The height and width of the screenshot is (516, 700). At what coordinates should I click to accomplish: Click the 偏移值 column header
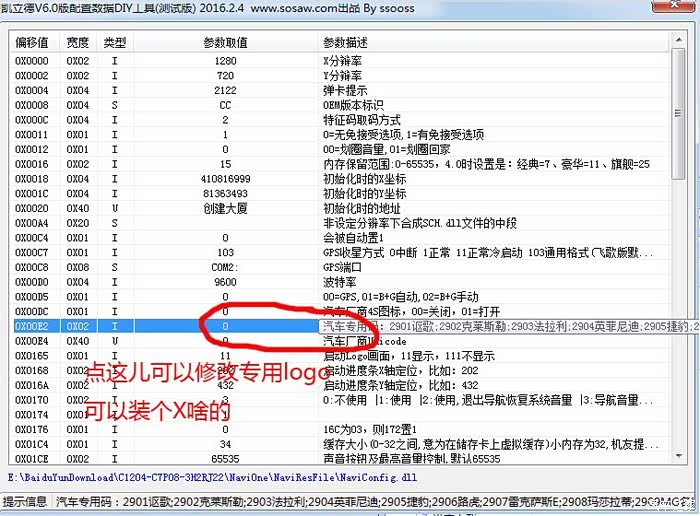click(31, 43)
